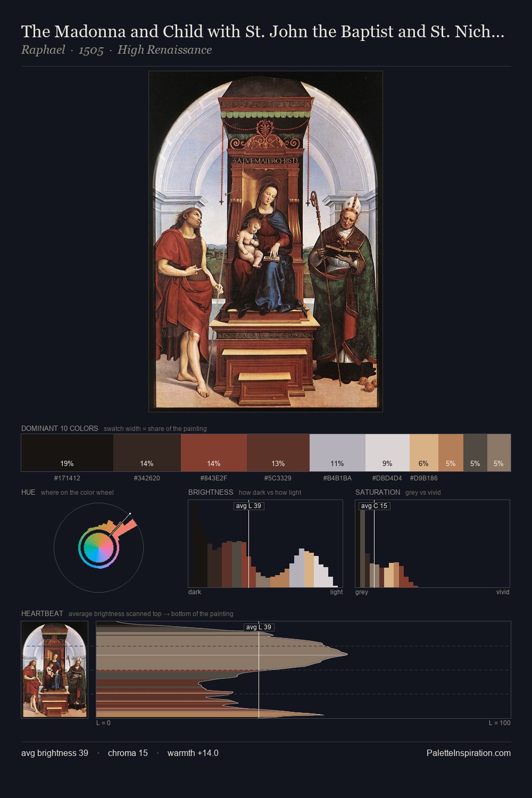Open the main Raphael painting image
The width and height of the screenshot is (532, 798).
[x=265, y=242]
